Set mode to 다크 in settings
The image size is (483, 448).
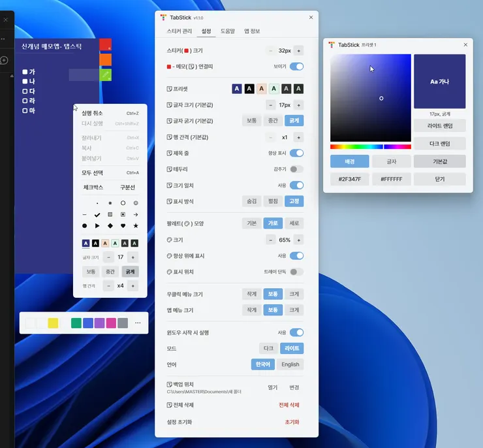click(268, 348)
